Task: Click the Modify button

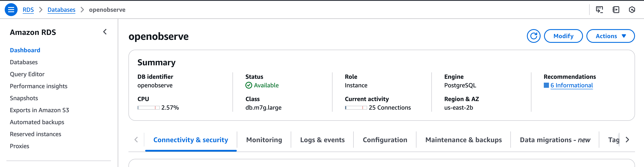Action: click(x=563, y=36)
